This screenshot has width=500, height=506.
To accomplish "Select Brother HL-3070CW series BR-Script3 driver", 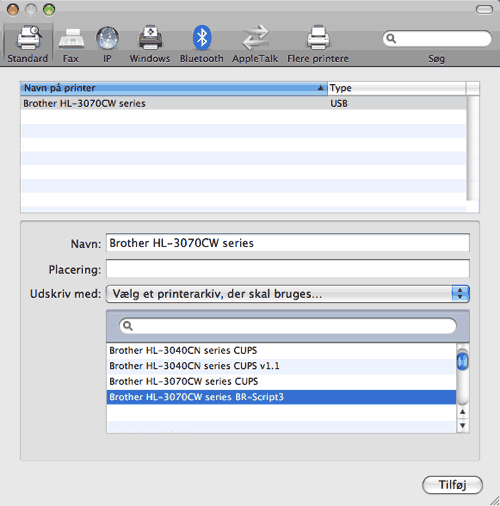I will click(281, 397).
